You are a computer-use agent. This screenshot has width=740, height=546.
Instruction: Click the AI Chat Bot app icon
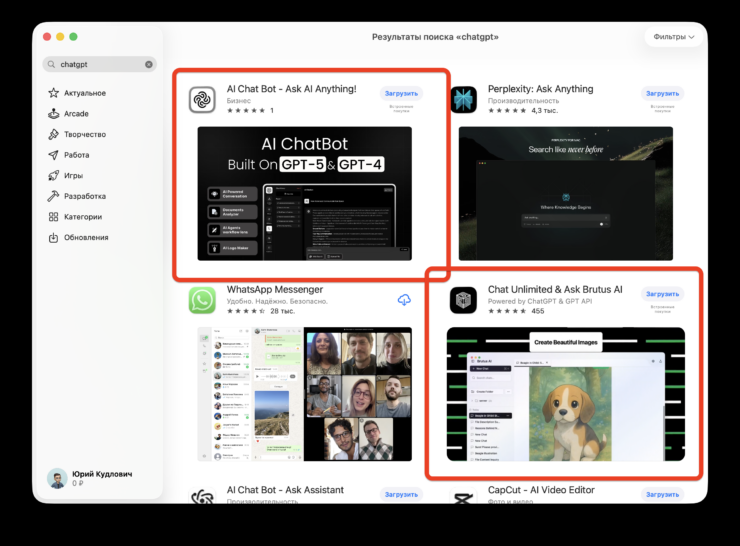(202, 99)
